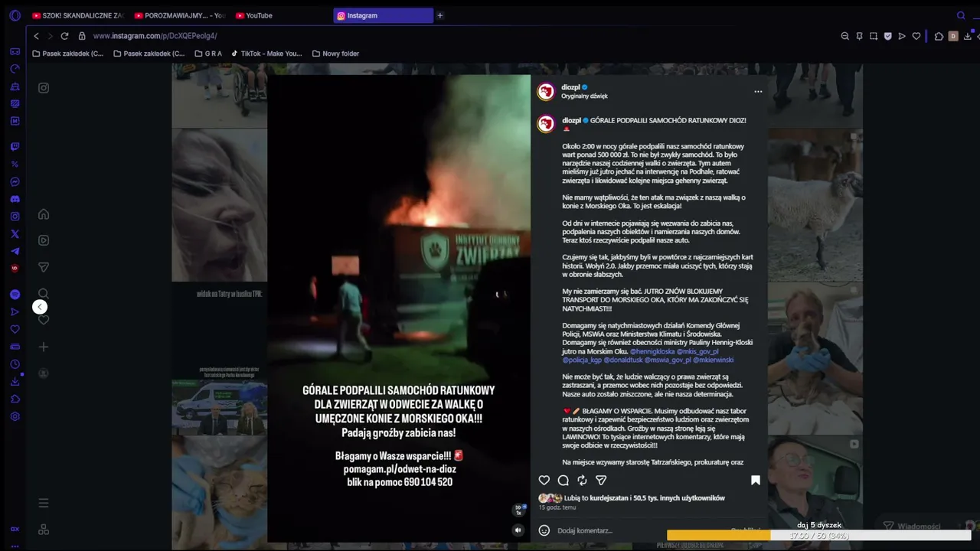Open 'Oryginalny dźwięk' audio link
The width and height of the screenshot is (980, 551).
pyautogui.click(x=584, y=96)
